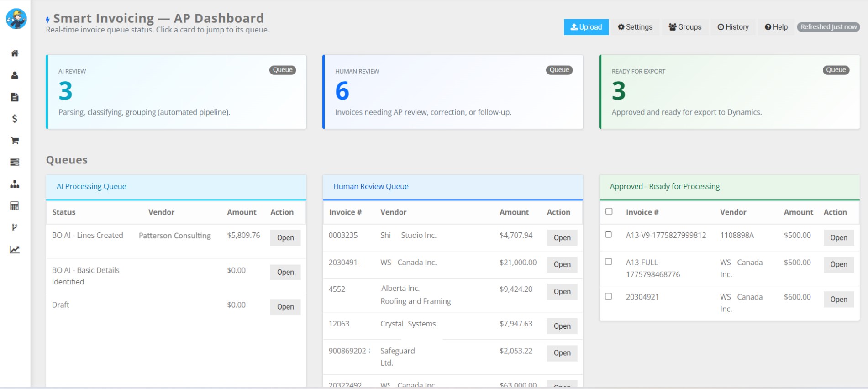Image resolution: width=868 pixels, height=389 pixels.
Task: Open approved invoice A13-FULL-1775798468776
Action: click(x=839, y=264)
